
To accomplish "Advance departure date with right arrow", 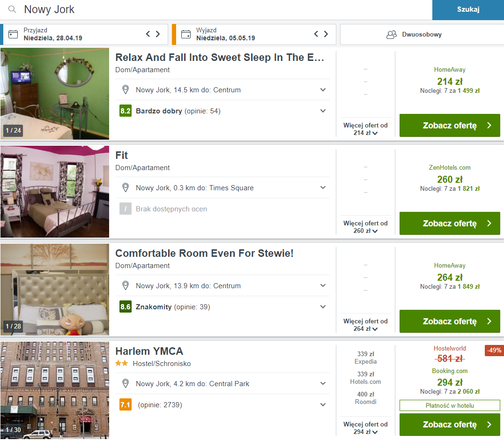I will 326,34.
